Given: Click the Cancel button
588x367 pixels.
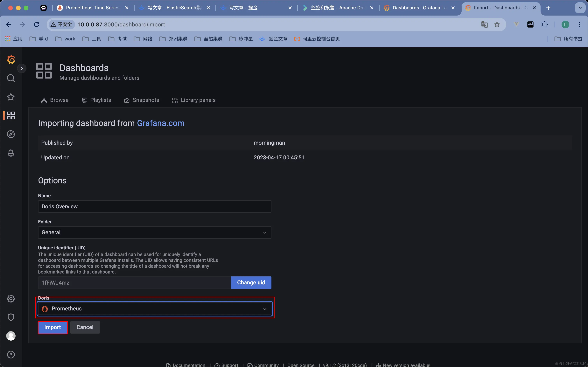Looking at the screenshot, I should point(85,327).
